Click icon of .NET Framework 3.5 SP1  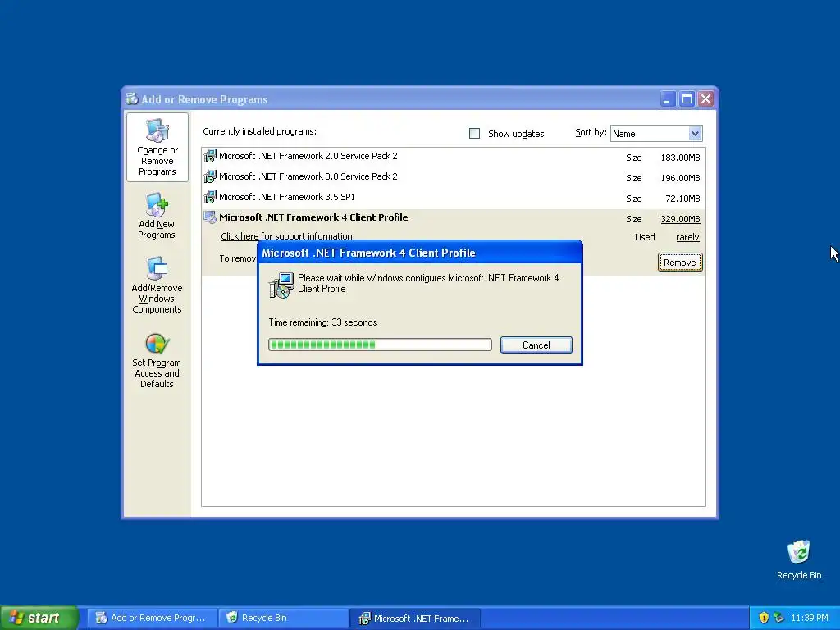point(210,197)
